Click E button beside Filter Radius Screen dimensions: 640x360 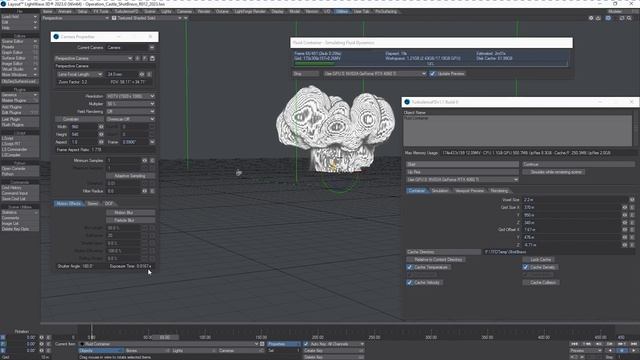[x=152, y=191]
